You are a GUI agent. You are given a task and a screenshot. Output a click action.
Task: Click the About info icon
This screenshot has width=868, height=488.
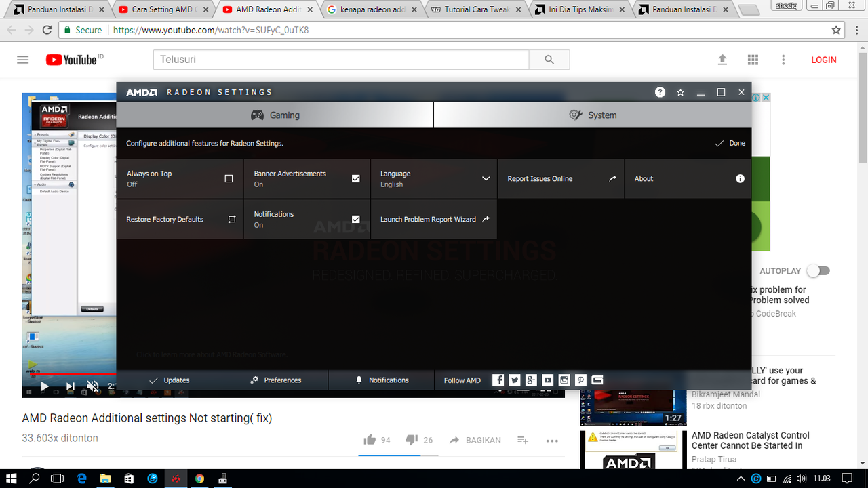pyautogui.click(x=740, y=179)
